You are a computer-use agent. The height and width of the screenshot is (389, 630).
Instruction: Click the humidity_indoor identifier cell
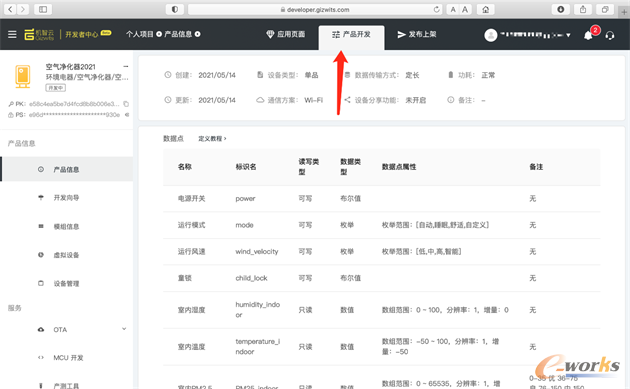click(258, 310)
